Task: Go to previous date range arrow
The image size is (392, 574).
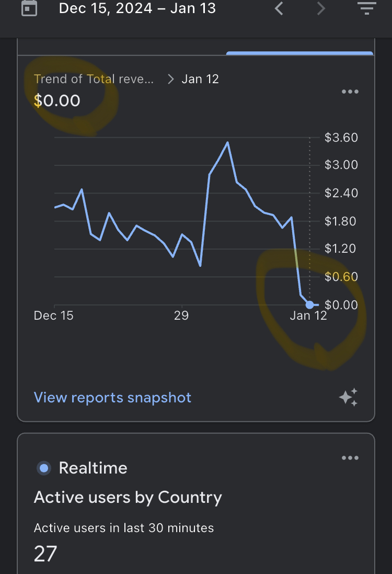Action: pyautogui.click(x=279, y=8)
